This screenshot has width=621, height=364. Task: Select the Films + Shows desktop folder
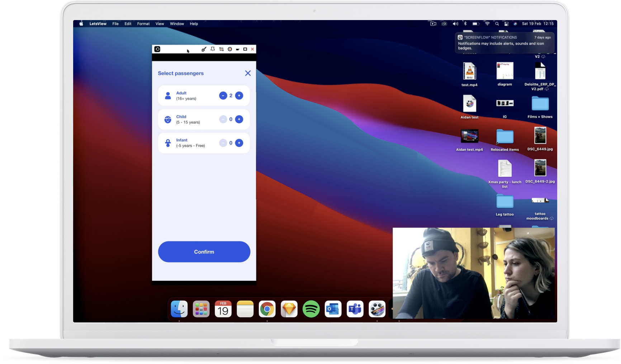(540, 104)
